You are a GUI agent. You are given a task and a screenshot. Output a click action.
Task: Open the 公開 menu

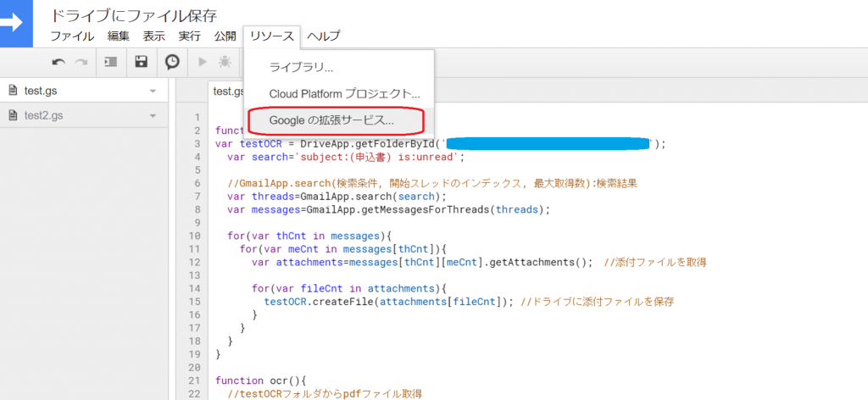point(225,36)
